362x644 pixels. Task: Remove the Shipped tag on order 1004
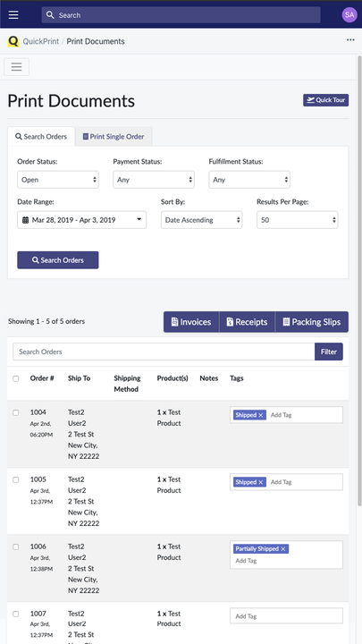click(260, 415)
